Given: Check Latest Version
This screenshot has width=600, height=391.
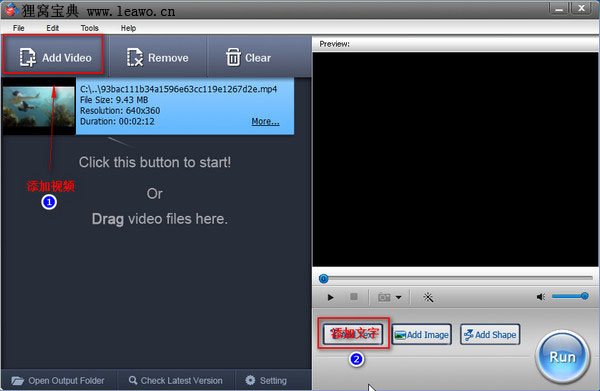Looking at the screenshot, I should (176, 381).
